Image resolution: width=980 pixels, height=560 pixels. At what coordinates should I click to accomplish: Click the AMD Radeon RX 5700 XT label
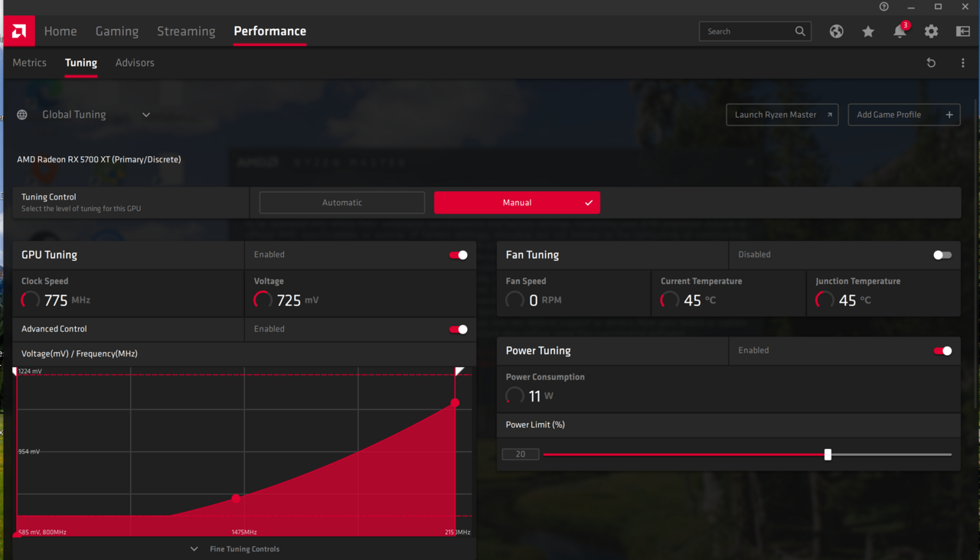tap(99, 159)
